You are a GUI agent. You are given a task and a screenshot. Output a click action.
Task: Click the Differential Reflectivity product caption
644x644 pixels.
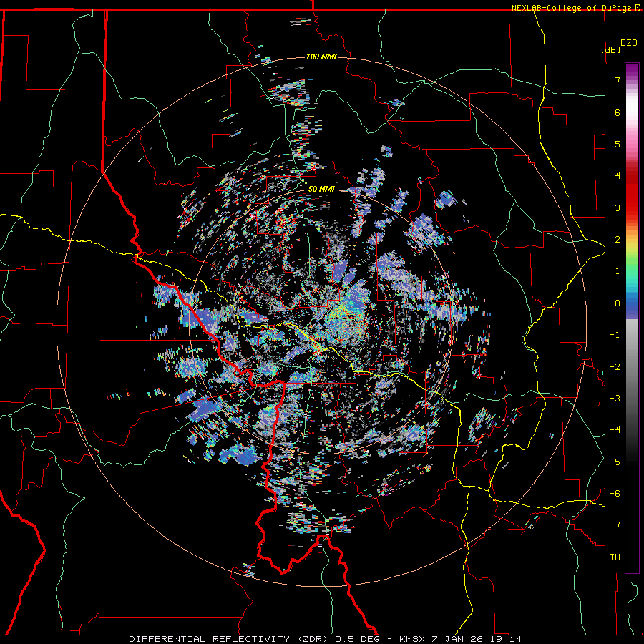pos(326,639)
